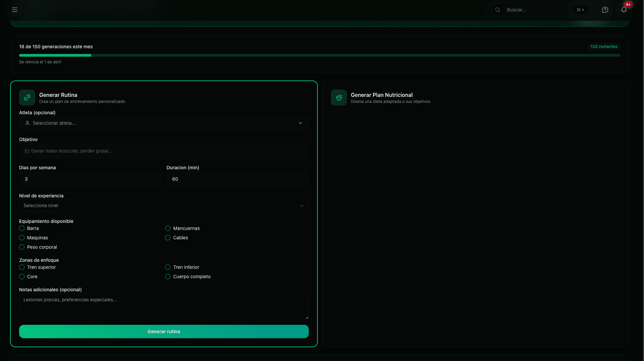Expand the Seleccionar atleta dropdown
This screenshot has width=644, height=361.
point(164,123)
